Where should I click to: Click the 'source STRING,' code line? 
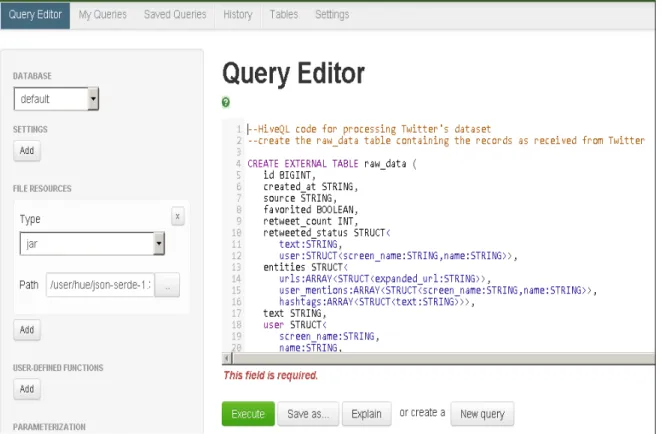[300, 198]
